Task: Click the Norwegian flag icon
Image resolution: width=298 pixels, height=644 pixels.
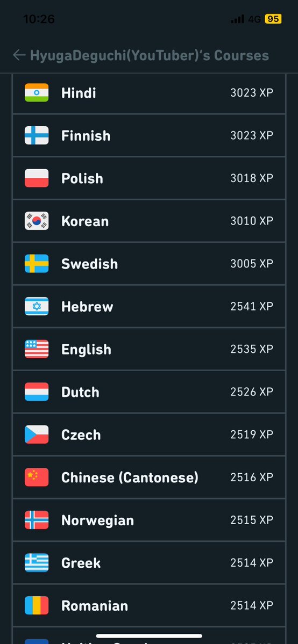Action: point(37,519)
